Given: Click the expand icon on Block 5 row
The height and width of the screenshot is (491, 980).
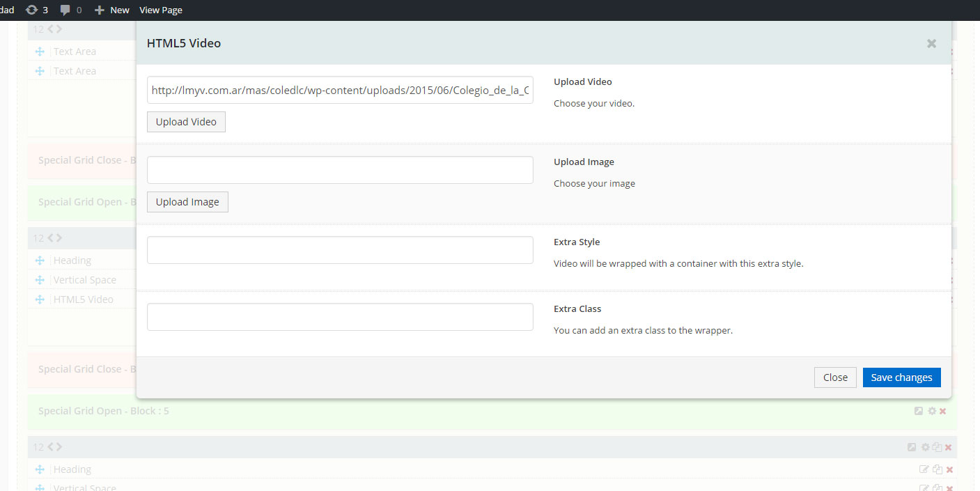Looking at the screenshot, I should 919,411.
